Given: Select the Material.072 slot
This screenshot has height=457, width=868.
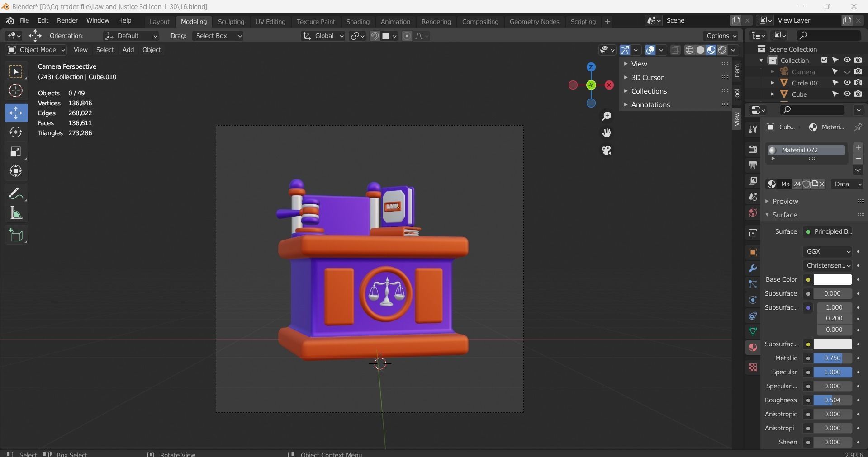Looking at the screenshot, I should tap(806, 150).
